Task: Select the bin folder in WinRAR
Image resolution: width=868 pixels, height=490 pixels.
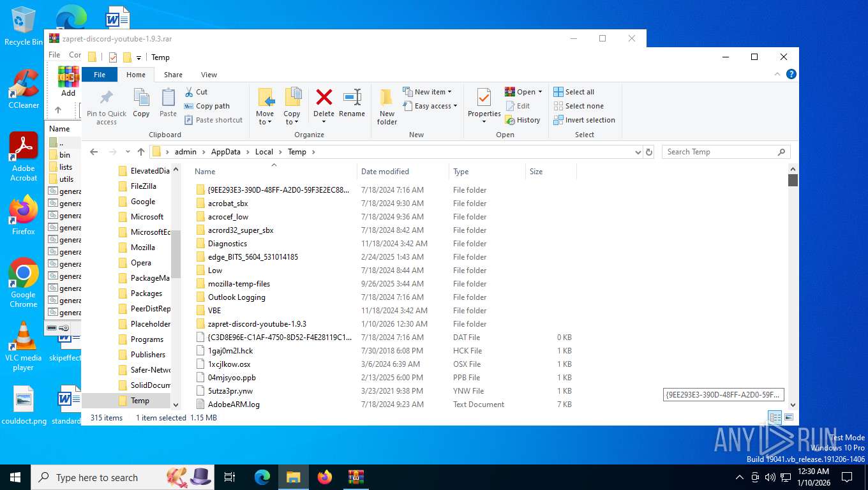Action: (x=64, y=154)
